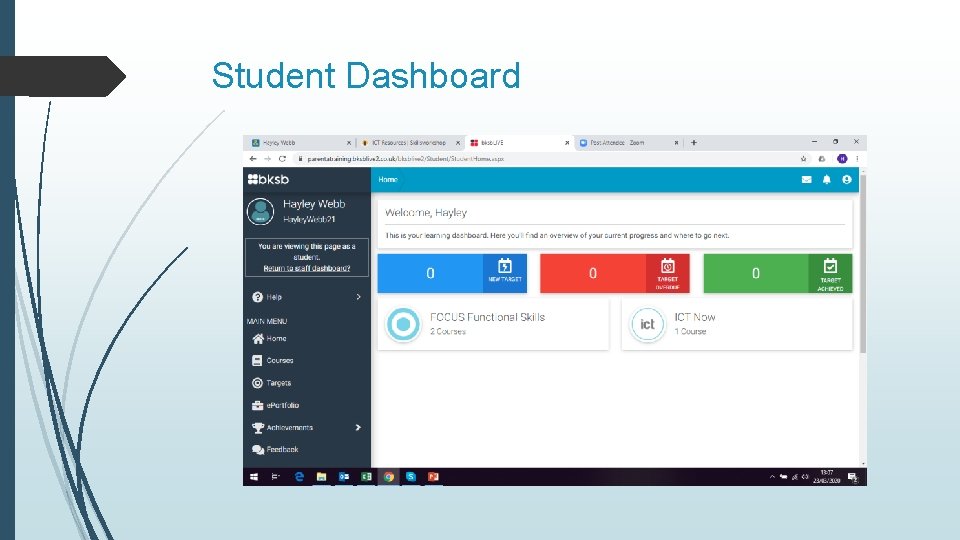Click the Feedback speech bubbles icon

(x=258, y=449)
